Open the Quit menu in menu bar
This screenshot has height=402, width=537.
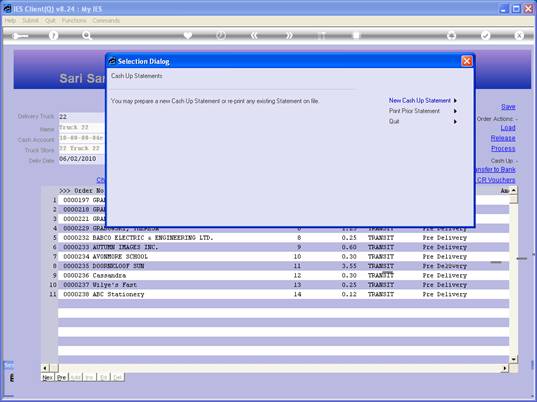[50, 21]
